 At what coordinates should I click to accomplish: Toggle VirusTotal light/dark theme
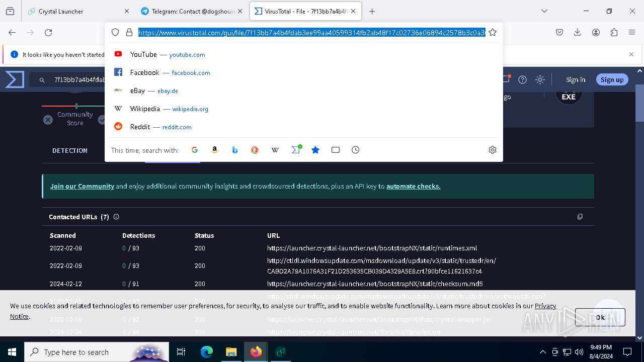click(540, 79)
